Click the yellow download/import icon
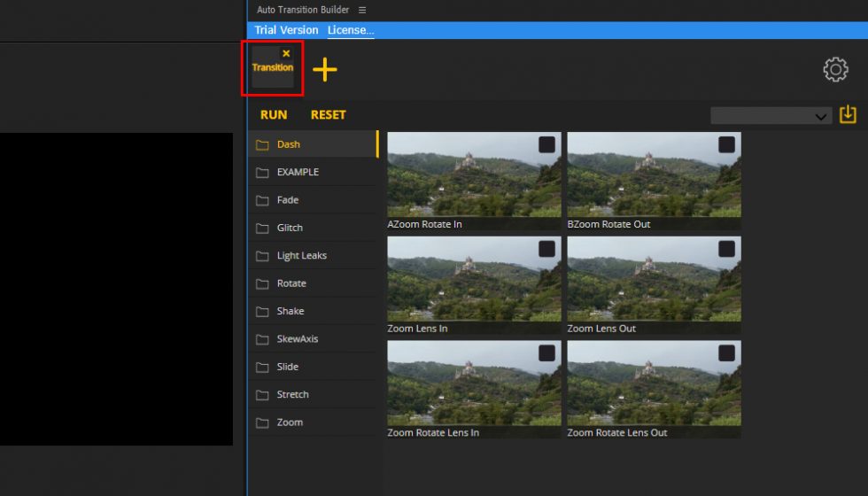The width and height of the screenshot is (868, 496). tap(848, 114)
